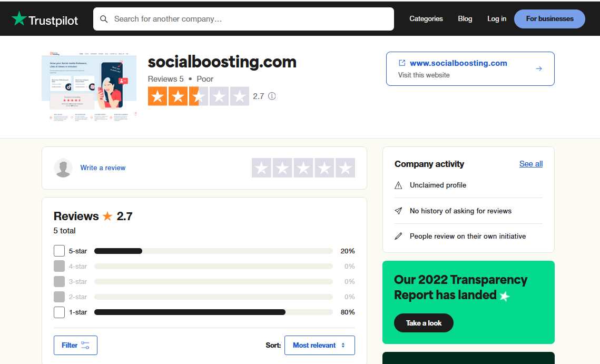The height and width of the screenshot is (364, 600).
Task: Select the fifth star in Write a review
Action: tap(345, 168)
